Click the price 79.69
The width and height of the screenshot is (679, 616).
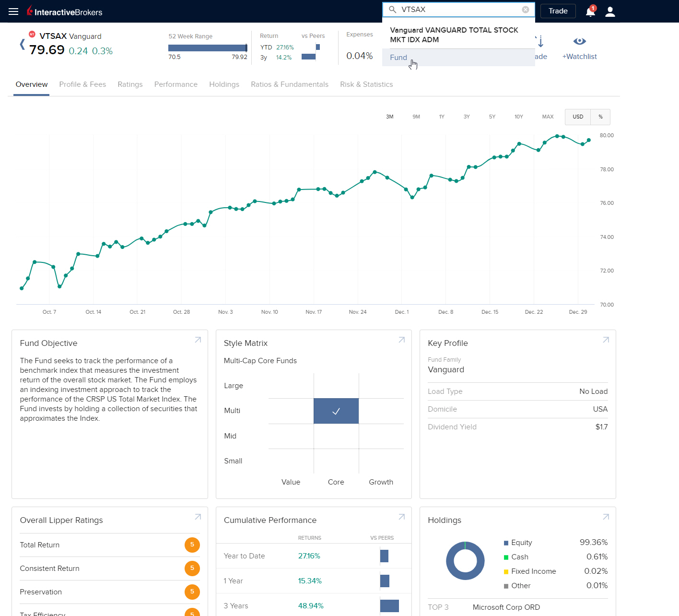point(47,50)
